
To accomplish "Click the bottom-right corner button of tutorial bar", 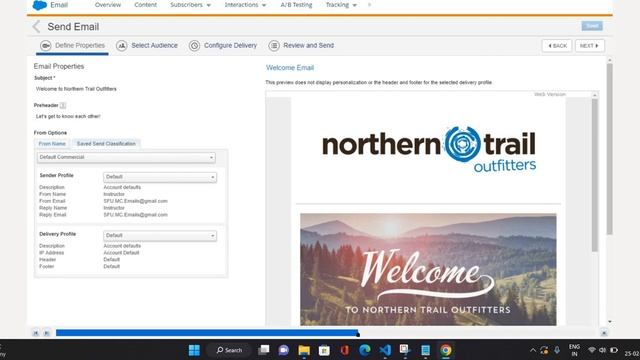I will tap(604, 333).
